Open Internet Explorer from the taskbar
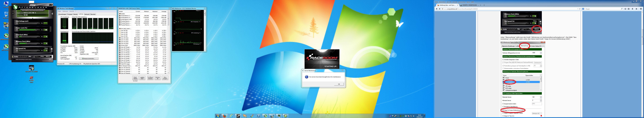The height and width of the screenshot is (118, 644). 231,116
